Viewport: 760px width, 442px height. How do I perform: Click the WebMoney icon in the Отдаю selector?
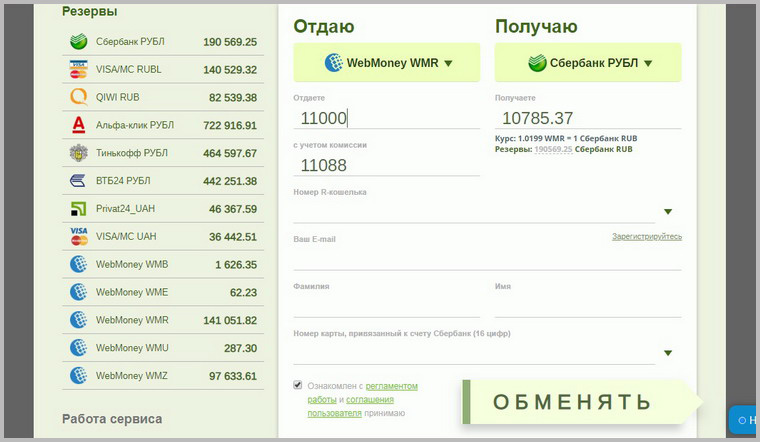pyautogui.click(x=333, y=63)
